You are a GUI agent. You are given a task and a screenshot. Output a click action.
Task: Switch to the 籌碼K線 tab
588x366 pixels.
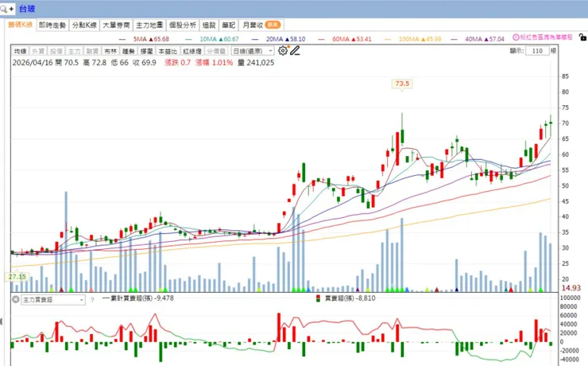(x=20, y=25)
